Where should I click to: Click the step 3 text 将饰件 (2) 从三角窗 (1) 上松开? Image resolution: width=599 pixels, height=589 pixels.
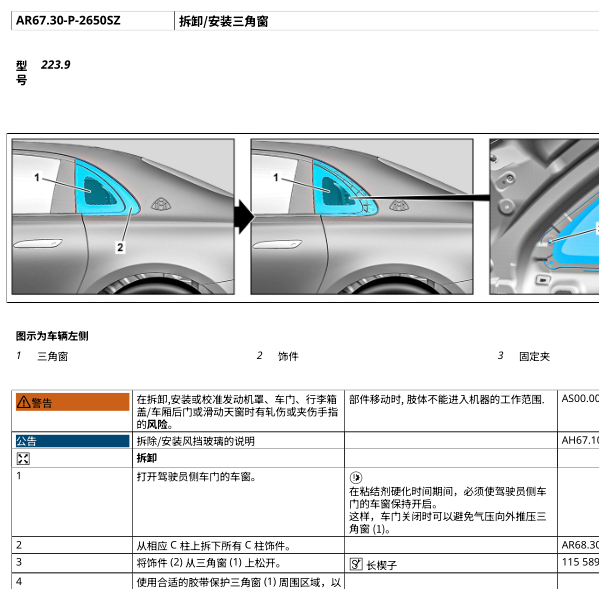pyautogui.click(x=209, y=563)
